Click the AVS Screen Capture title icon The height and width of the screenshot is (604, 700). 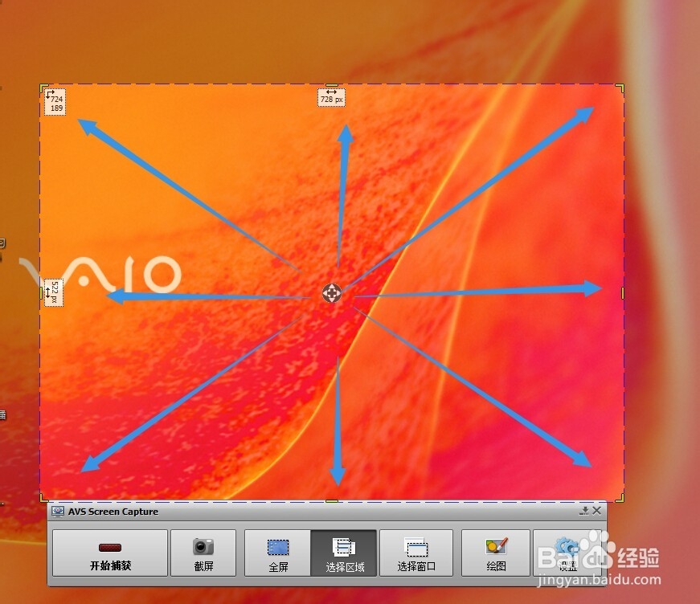point(58,511)
